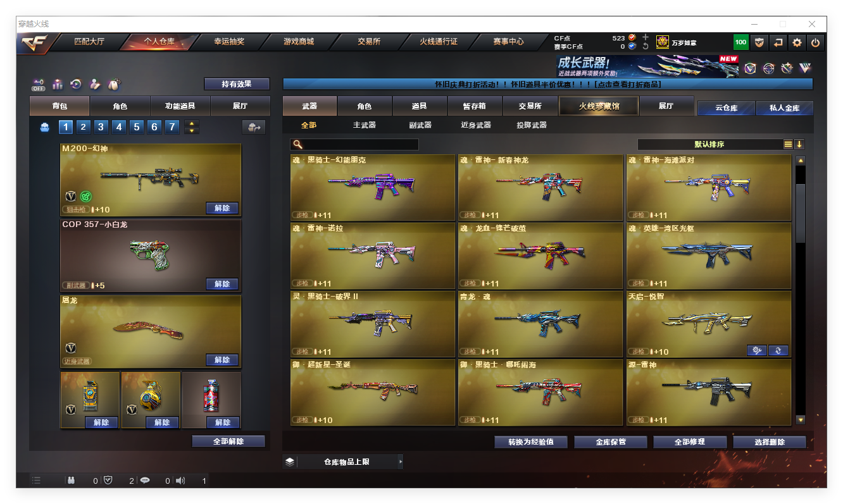Click the return arrow icon in top bar
Image resolution: width=843 pixels, height=504 pixels.
click(778, 42)
